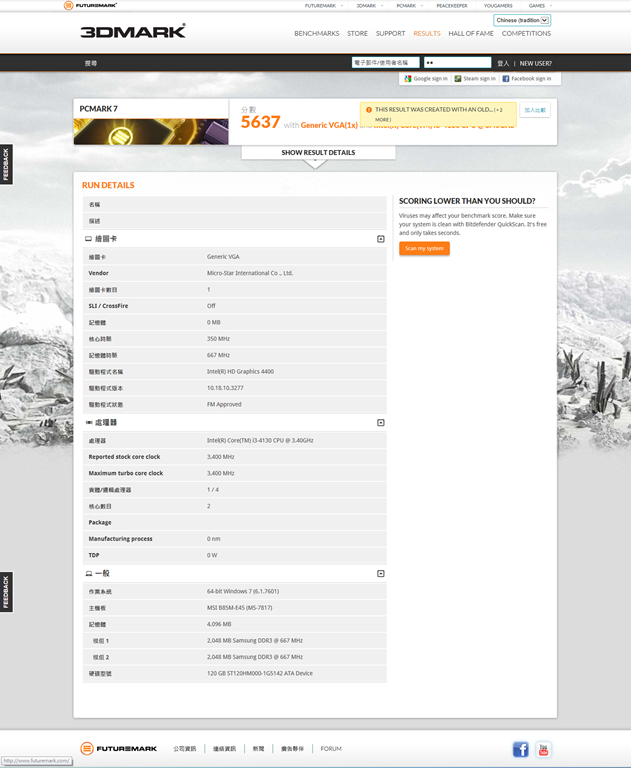The height and width of the screenshot is (768, 631).
Task: Click the Scan my system button
Action: pos(424,248)
